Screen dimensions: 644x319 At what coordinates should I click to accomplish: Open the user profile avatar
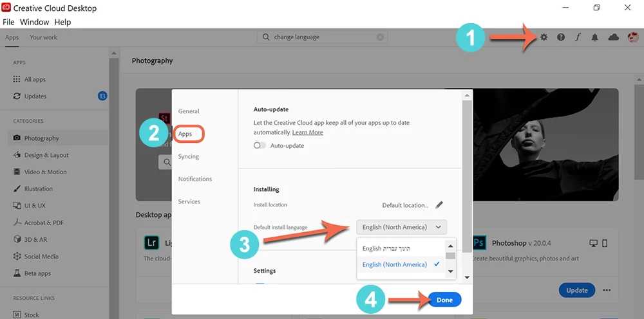pyautogui.click(x=633, y=37)
